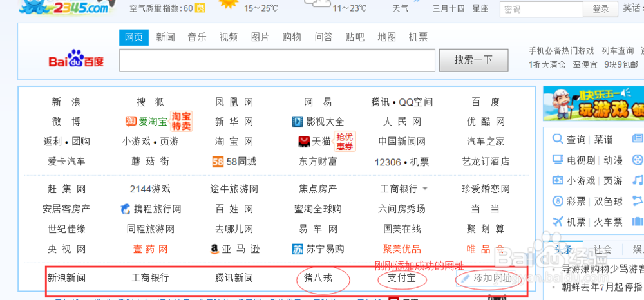Switch to the 音乐 search tab

click(197, 37)
